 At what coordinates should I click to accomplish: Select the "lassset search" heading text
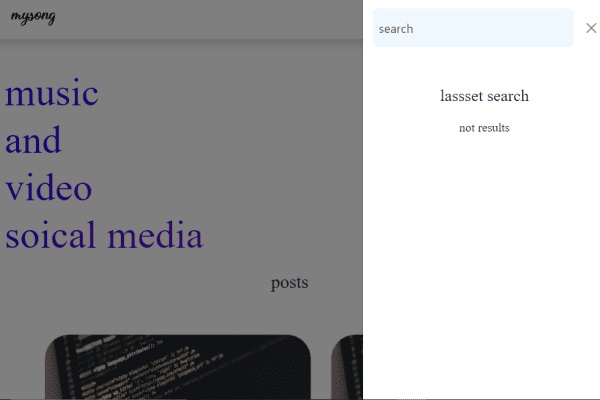point(484,96)
